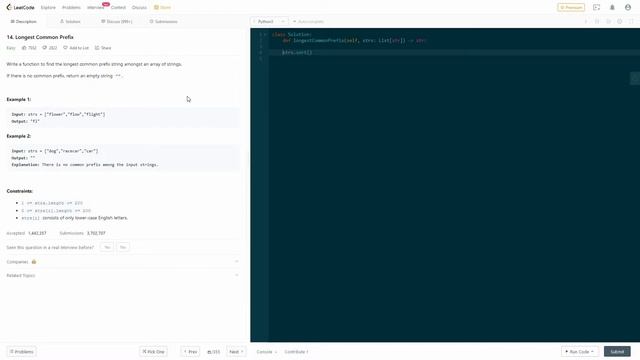Go to previous problem with Prev
640x360 pixels.
190,351
